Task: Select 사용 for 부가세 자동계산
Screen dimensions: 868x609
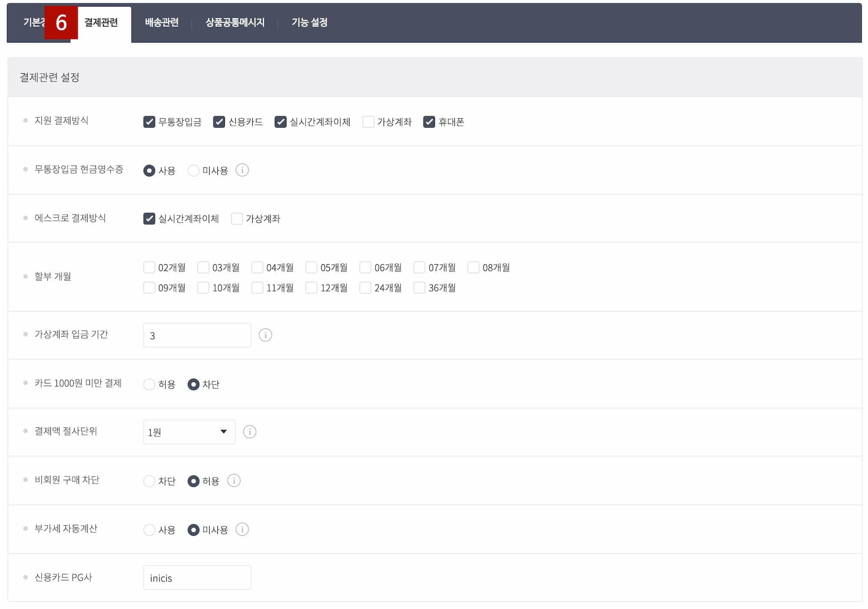Action: pyautogui.click(x=149, y=530)
